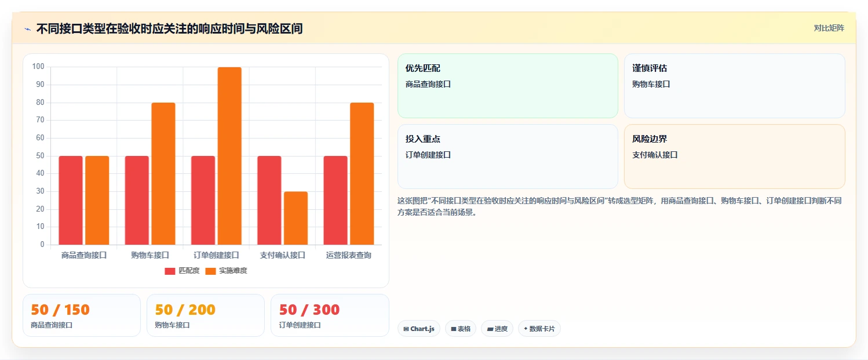Click the 100 y-axis value
This screenshot has height=360, width=868.
pos(38,67)
